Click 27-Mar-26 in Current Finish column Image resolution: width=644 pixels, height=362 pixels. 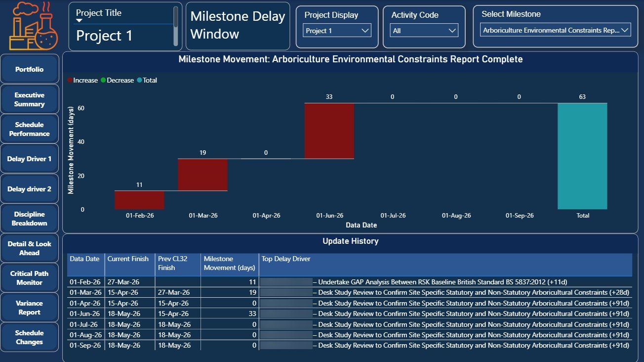click(124, 282)
